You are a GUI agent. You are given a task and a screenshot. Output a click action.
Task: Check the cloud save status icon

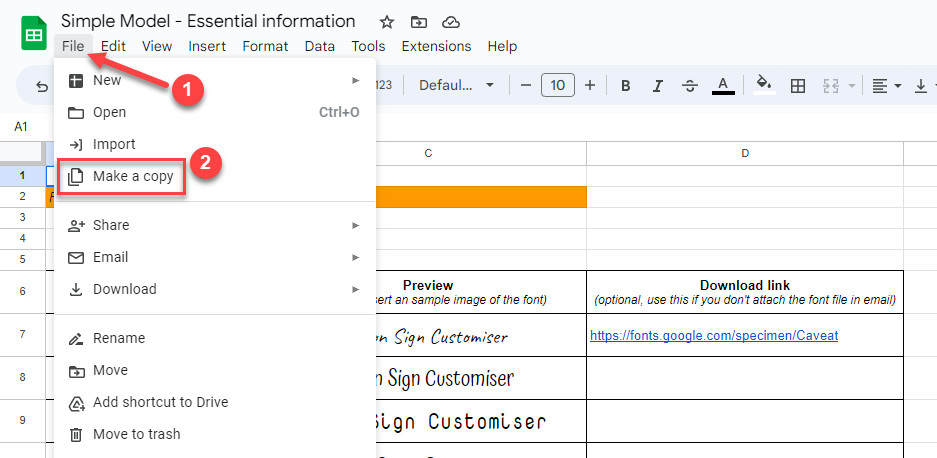[450, 22]
